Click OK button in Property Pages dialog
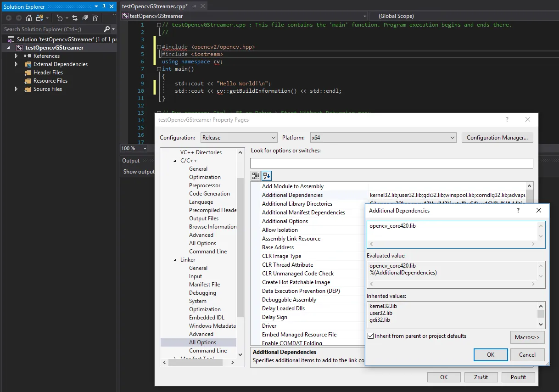Image resolution: width=559 pixels, height=392 pixels. [444, 377]
